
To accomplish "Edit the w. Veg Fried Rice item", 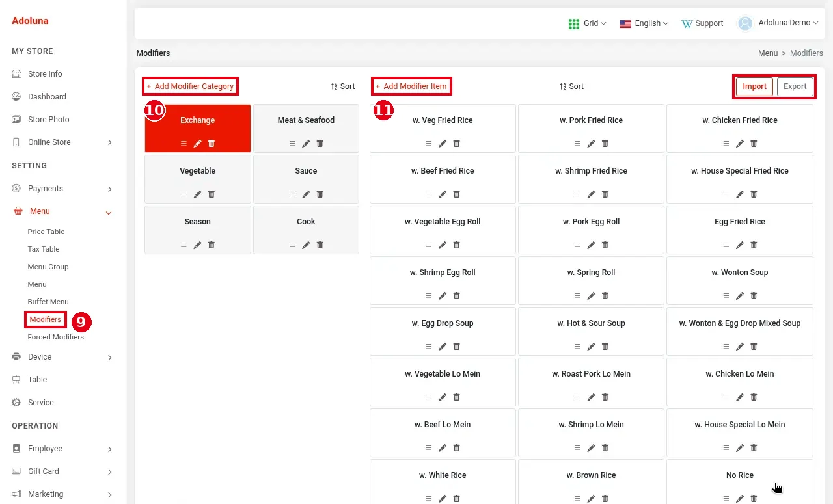I will 443,143.
